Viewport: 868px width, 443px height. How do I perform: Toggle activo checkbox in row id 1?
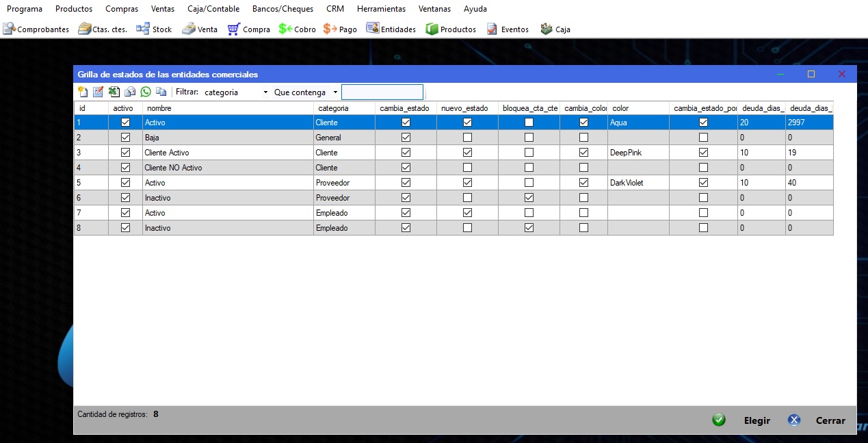(125, 123)
